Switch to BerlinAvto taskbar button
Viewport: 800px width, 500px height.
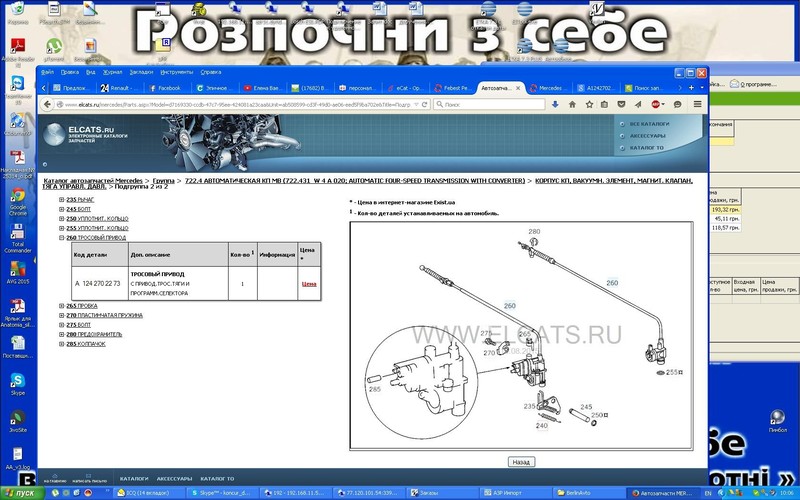pyautogui.click(x=591, y=493)
